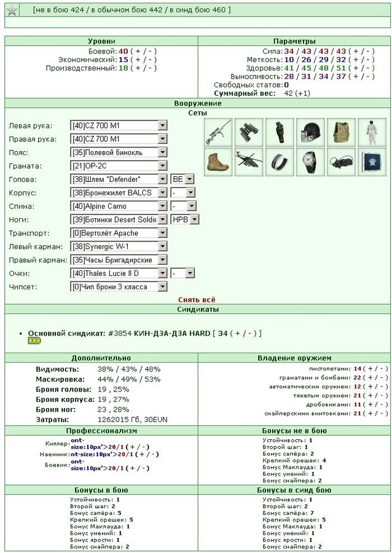Click the OP-2C grenade icon

(280, 132)
